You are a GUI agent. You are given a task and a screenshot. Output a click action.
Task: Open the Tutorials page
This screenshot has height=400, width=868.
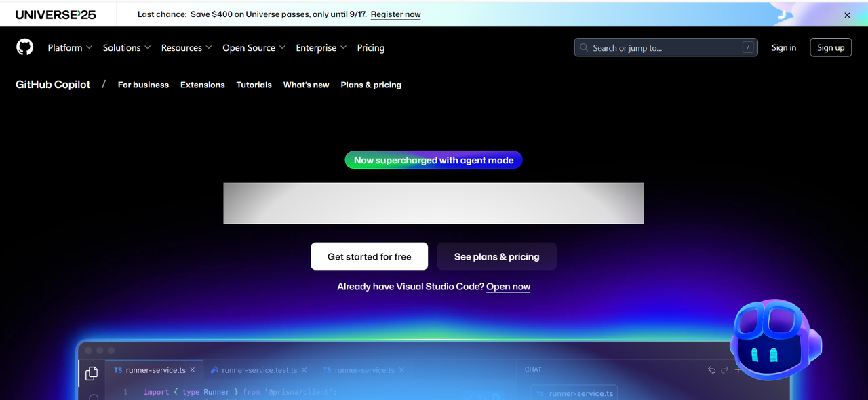click(254, 85)
